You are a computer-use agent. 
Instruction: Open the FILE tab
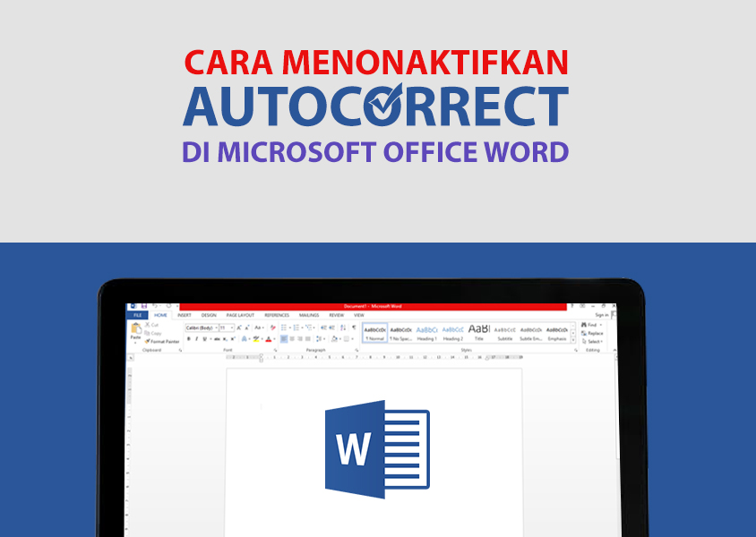pyautogui.click(x=137, y=315)
